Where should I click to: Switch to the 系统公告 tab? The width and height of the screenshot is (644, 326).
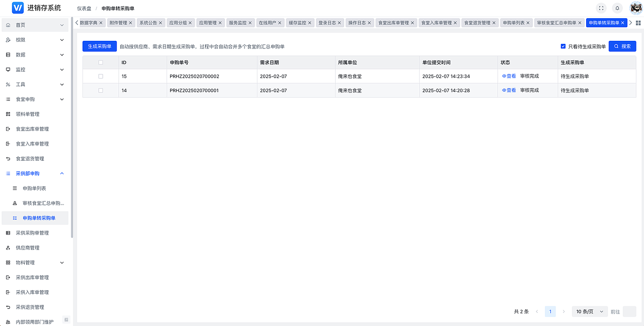coord(151,23)
